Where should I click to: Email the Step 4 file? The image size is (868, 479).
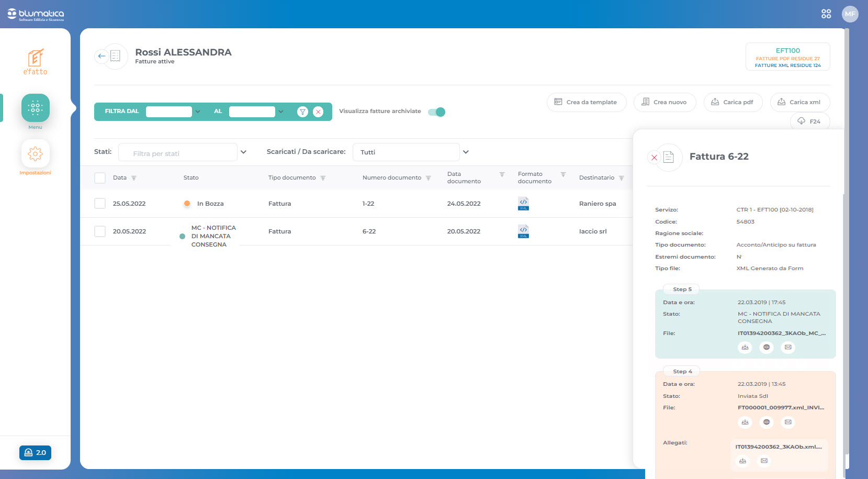(788, 422)
